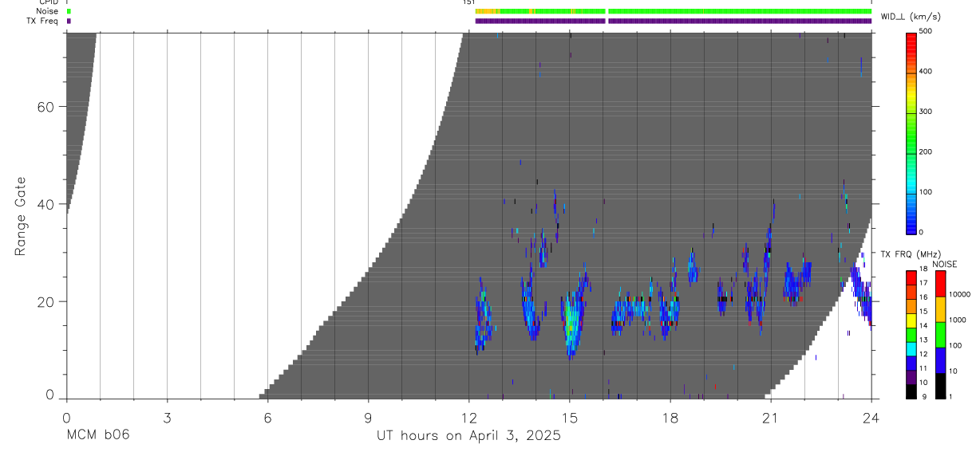
Task: Click the green Noise indicator square at top left
Action: [69, 11]
